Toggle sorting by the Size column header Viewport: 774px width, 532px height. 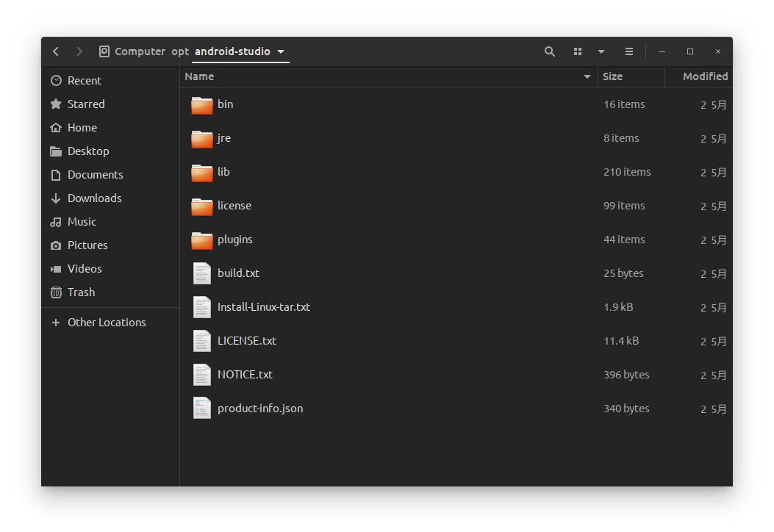[x=612, y=76]
